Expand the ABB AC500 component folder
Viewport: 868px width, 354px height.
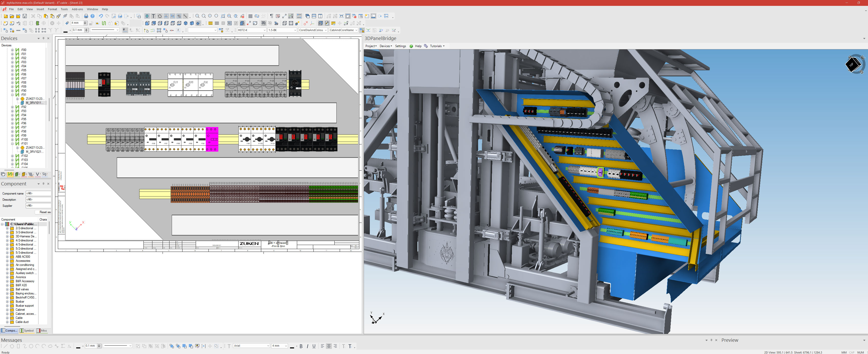point(7,257)
